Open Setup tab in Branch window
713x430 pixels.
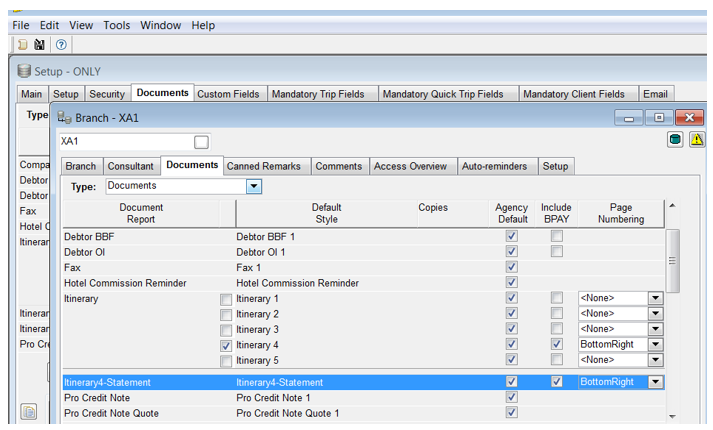click(555, 166)
